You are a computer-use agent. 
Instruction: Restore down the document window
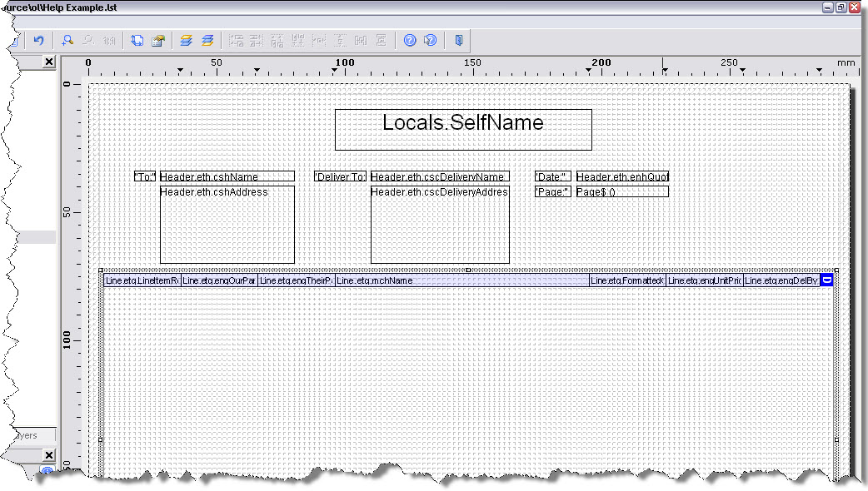click(841, 7)
